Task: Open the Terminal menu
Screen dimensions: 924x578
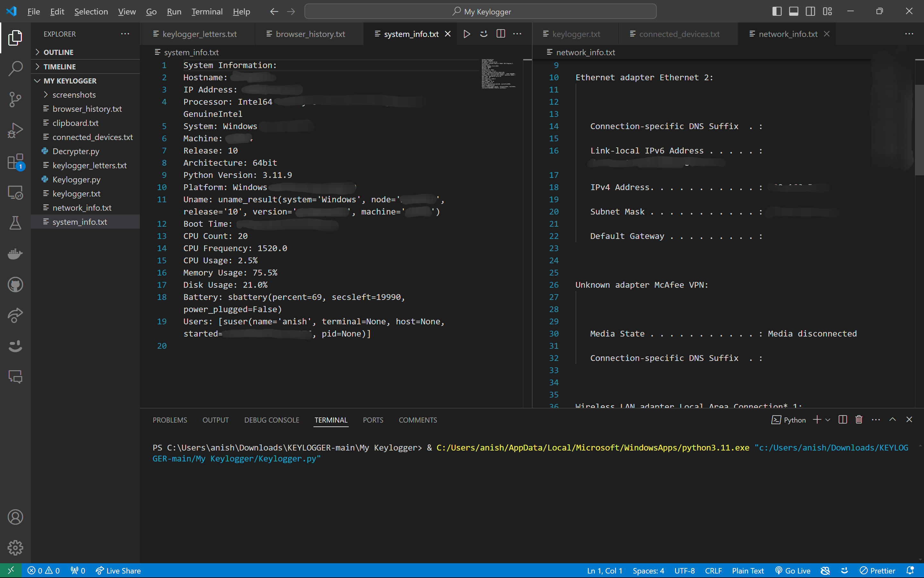Action: coord(207,12)
